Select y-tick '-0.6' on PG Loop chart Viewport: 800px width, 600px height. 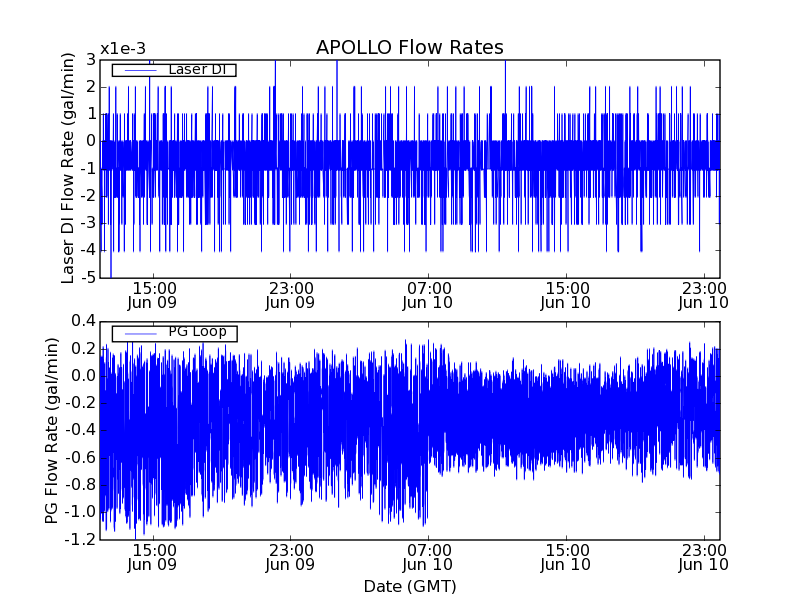[80, 458]
